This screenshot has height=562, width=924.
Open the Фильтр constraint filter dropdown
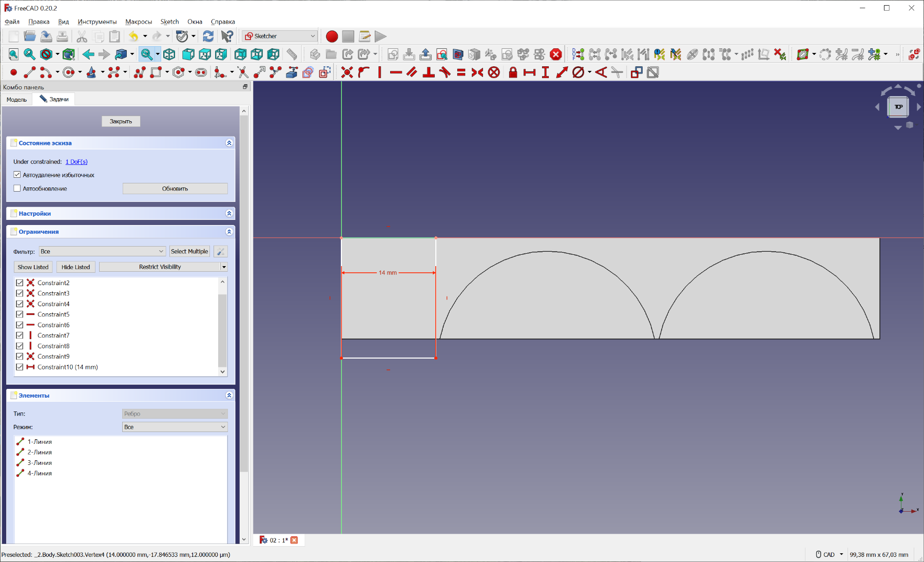point(102,251)
